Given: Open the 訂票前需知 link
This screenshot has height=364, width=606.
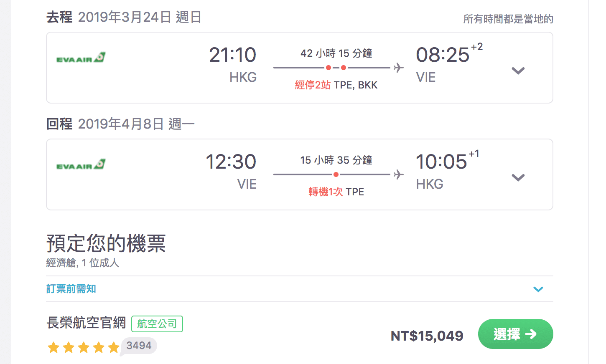Looking at the screenshot, I should 71,288.
